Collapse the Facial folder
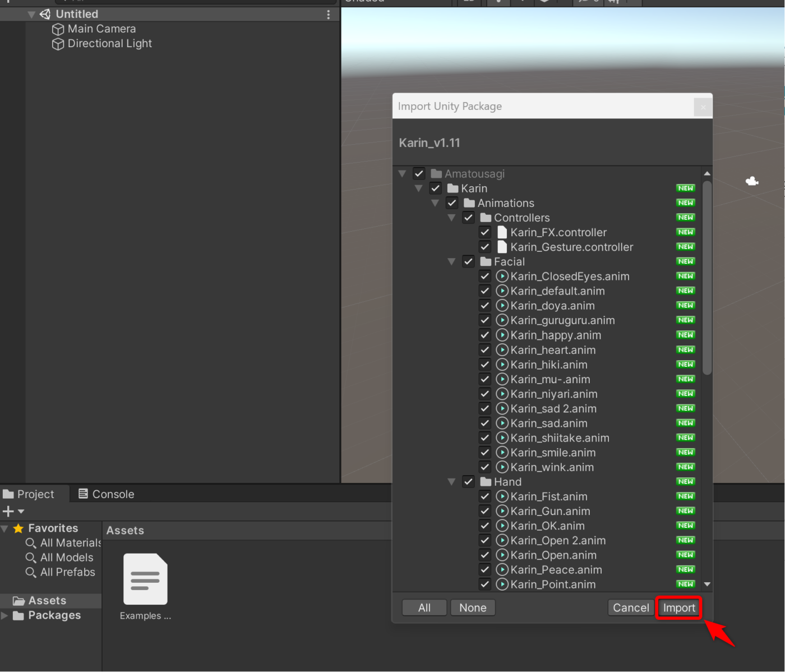 point(451,261)
